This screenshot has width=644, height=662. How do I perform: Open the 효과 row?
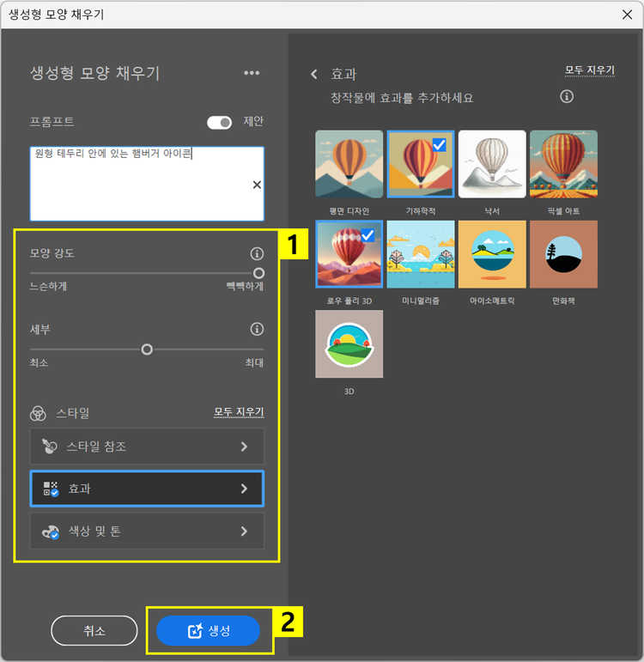pyautogui.click(x=147, y=489)
